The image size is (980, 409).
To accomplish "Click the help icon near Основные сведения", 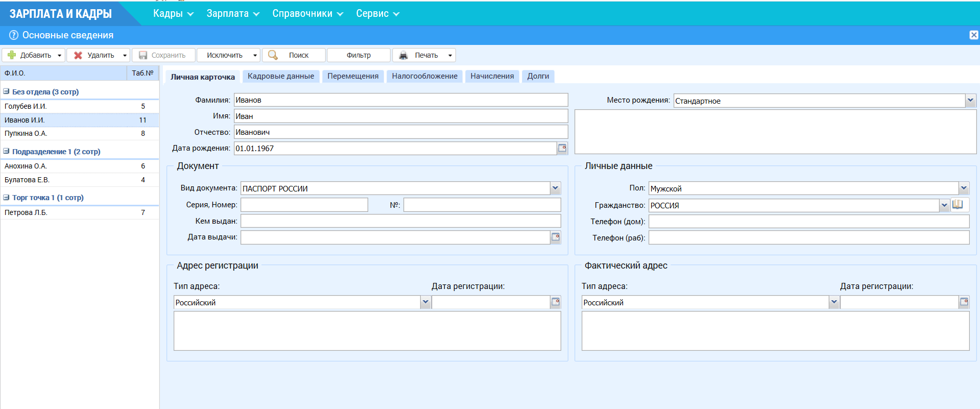I will (x=14, y=35).
